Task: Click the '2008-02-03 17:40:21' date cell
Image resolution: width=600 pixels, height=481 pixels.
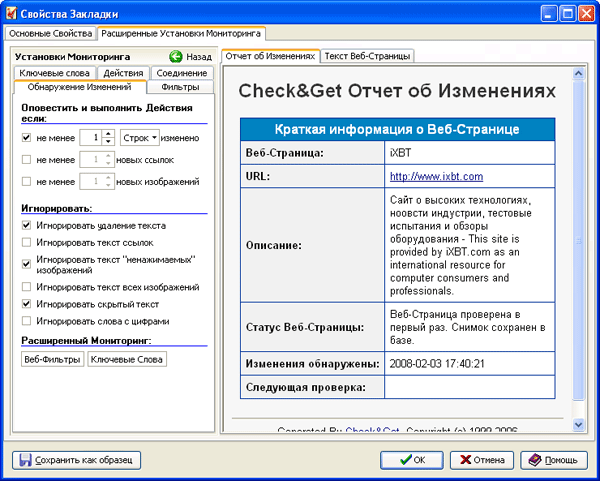Action: point(470,364)
